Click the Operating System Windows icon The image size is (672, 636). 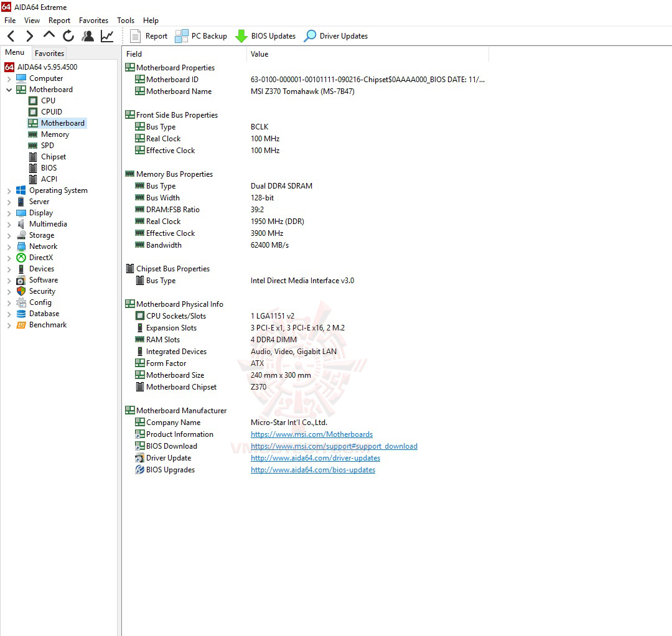[21, 190]
